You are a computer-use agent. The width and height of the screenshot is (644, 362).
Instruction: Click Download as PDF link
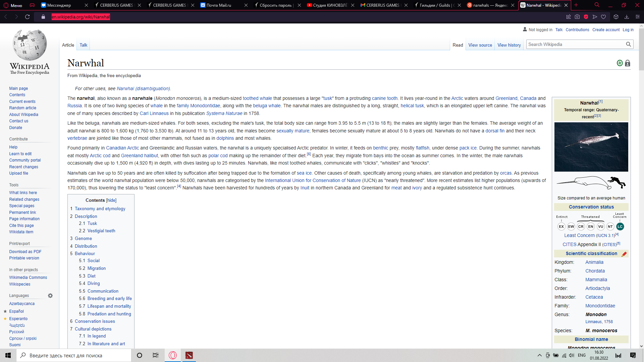(25, 252)
